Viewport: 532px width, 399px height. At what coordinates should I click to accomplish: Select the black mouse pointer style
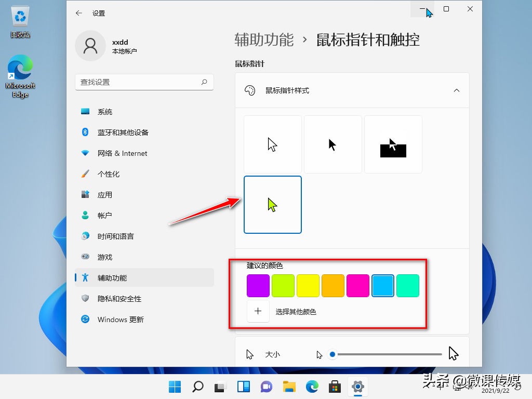(x=333, y=144)
